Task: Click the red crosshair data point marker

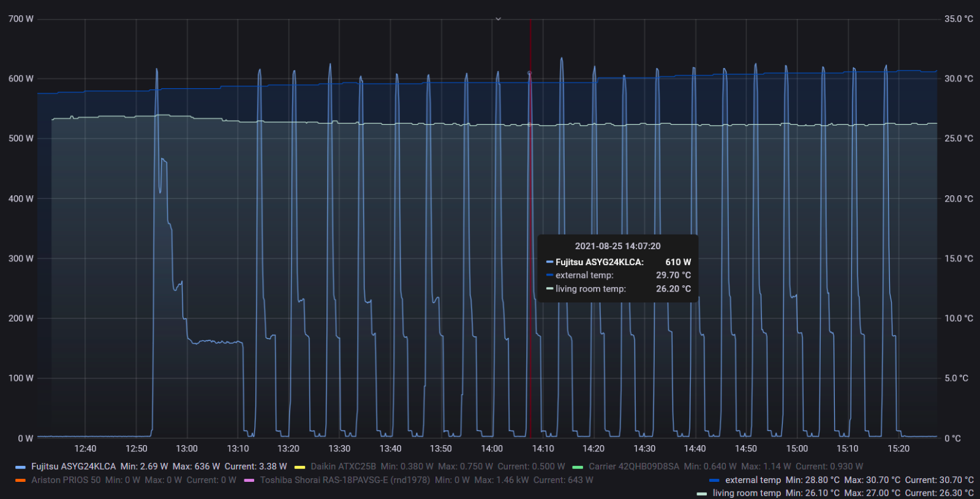Action: click(x=530, y=73)
